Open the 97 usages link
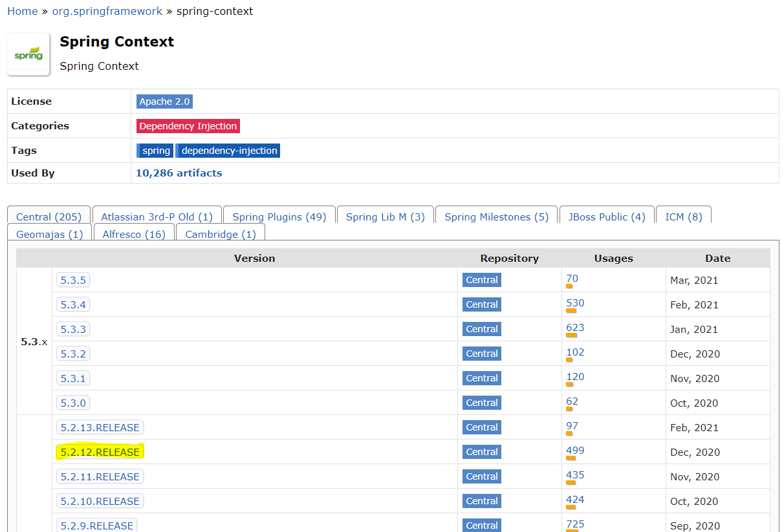The image size is (784, 532). point(572,426)
